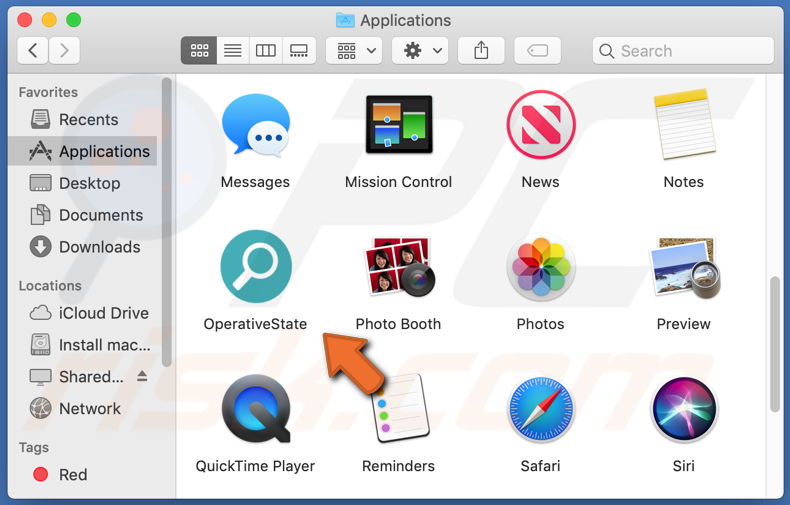The width and height of the screenshot is (790, 505).
Task: Open the Messages app icon
Action: (255, 125)
